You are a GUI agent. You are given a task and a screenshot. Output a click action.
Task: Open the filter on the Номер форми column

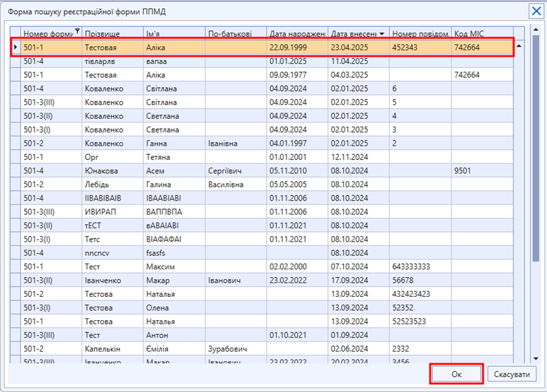pyautogui.click(x=77, y=31)
